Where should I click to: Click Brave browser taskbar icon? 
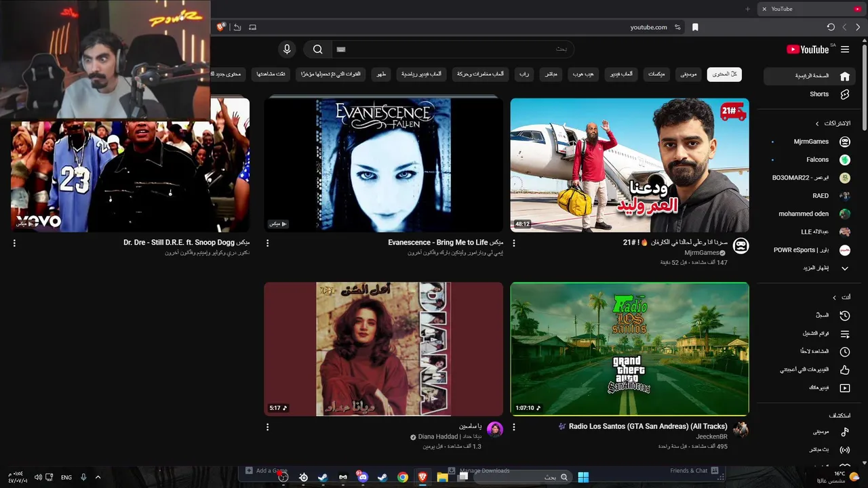pos(422,477)
